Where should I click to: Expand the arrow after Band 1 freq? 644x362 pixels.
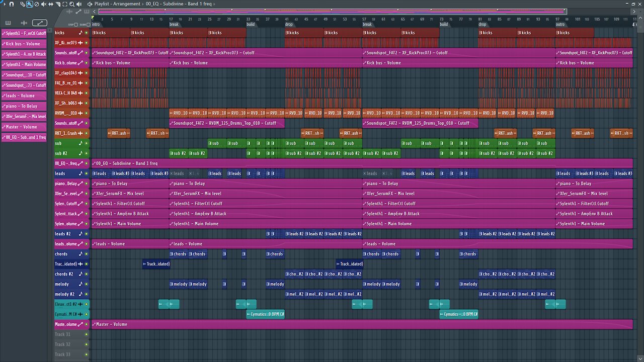click(x=214, y=4)
